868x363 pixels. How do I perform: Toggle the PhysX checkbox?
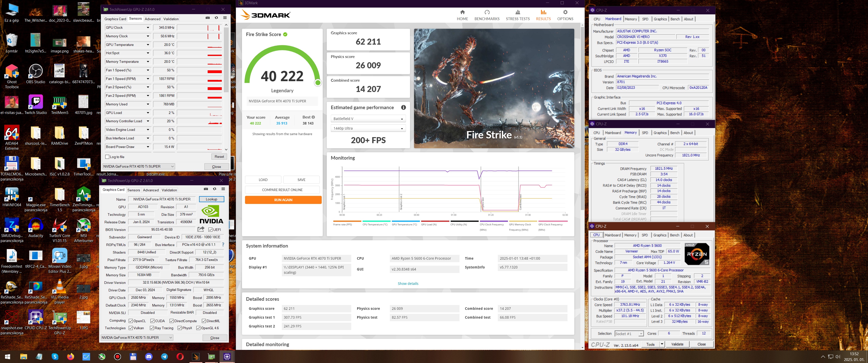click(180, 328)
